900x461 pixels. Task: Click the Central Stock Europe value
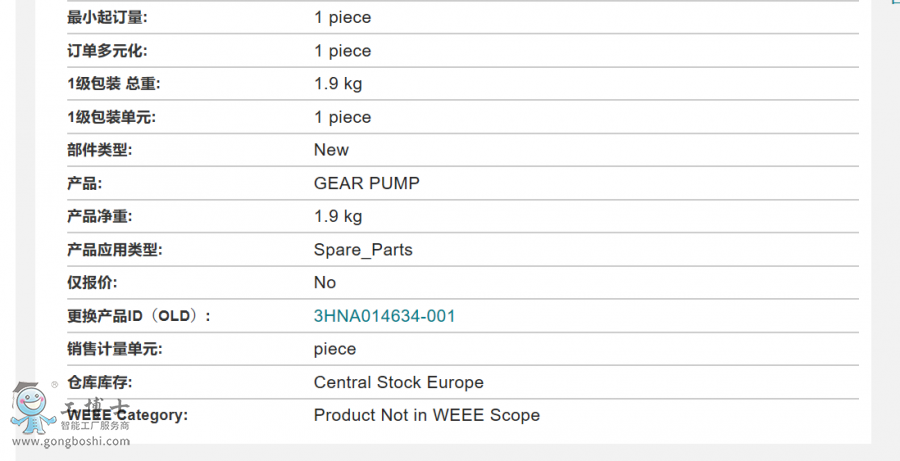(398, 382)
